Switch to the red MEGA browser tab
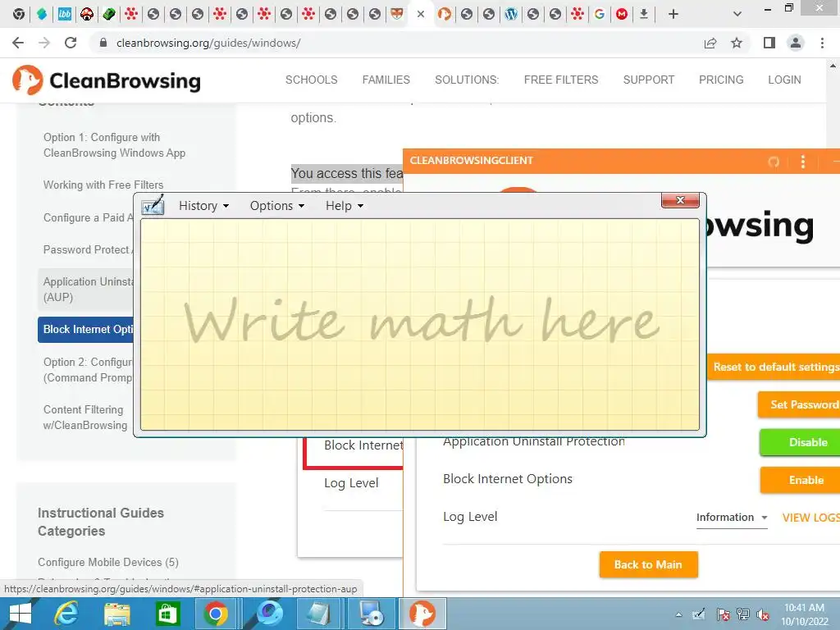840x630 pixels. coord(622,14)
